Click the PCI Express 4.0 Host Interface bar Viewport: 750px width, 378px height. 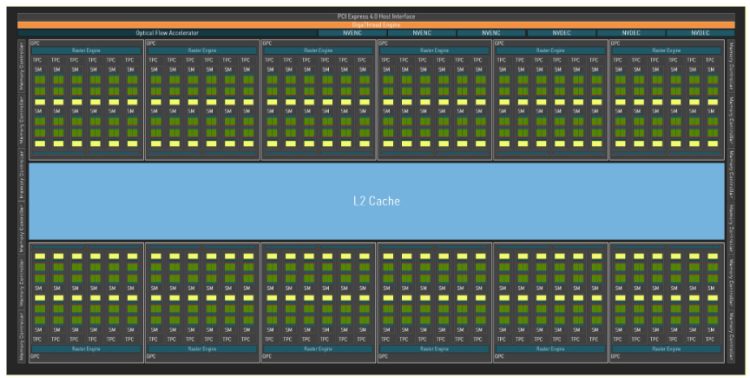(376, 17)
